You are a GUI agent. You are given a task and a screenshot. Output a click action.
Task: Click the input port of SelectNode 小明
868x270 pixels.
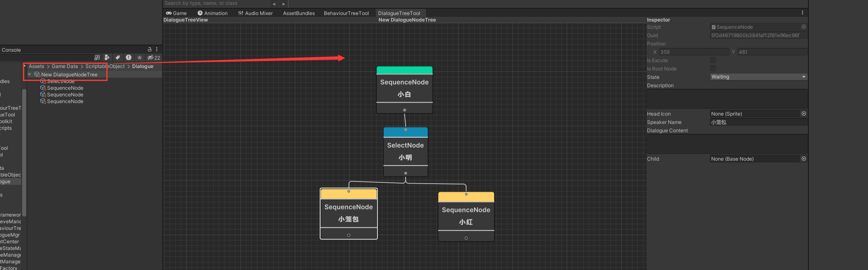[x=406, y=130]
